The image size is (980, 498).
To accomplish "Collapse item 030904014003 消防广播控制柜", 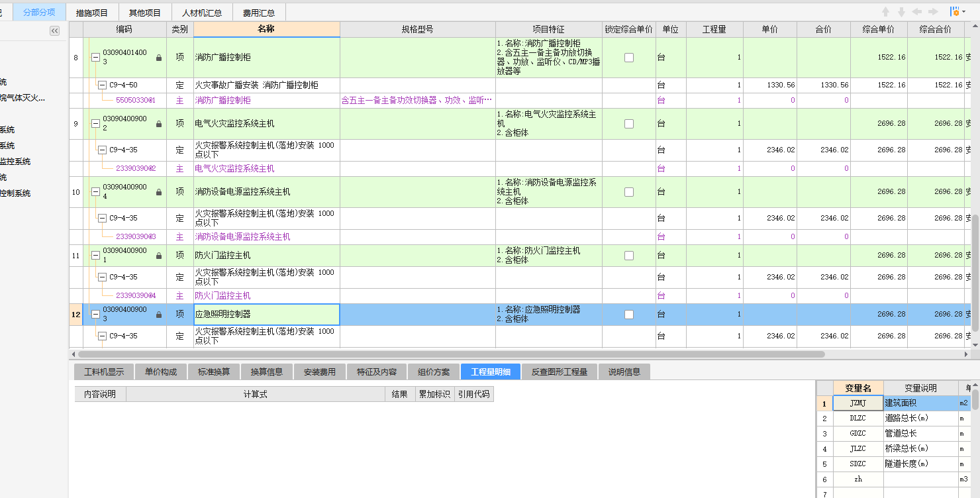I will (x=95, y=58).
